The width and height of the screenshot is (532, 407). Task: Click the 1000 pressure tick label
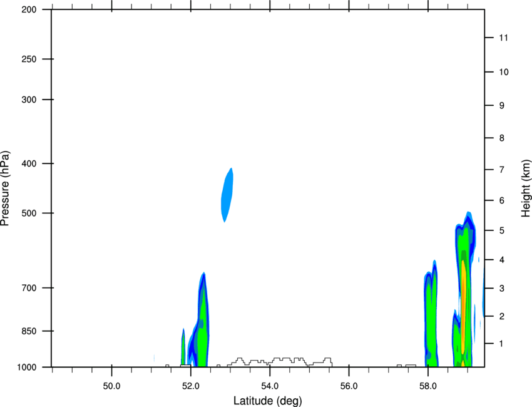[x=27, y=367]
